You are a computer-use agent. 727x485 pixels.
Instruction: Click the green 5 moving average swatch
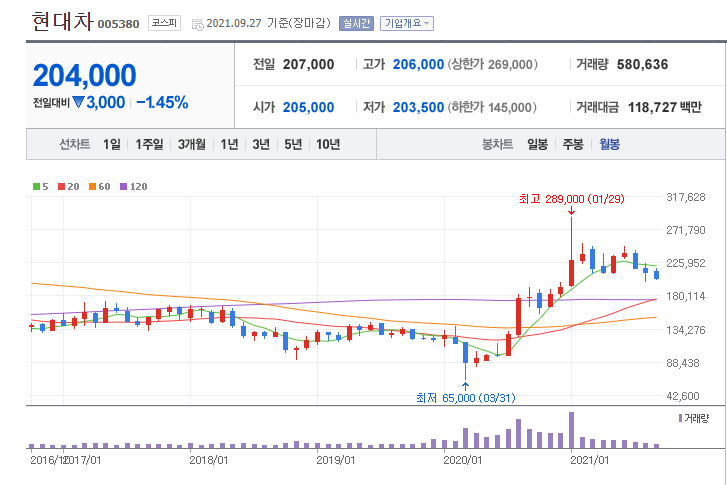36,186
